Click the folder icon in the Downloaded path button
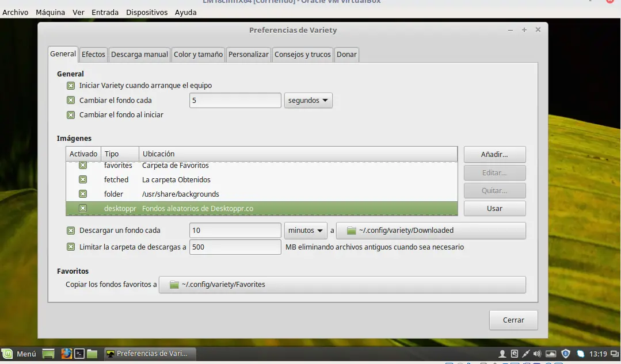Image resolution: width=621 pixels, height=364 pixels. pos(351,231)
